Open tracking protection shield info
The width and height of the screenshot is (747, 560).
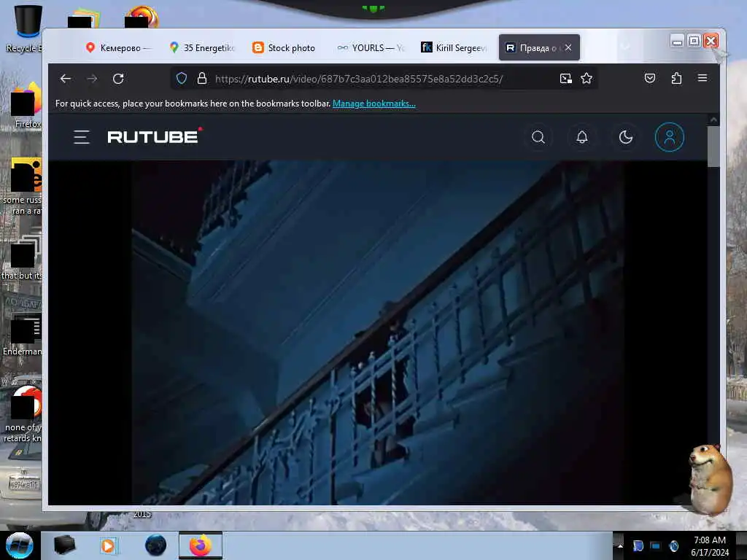tap(182, 78)
